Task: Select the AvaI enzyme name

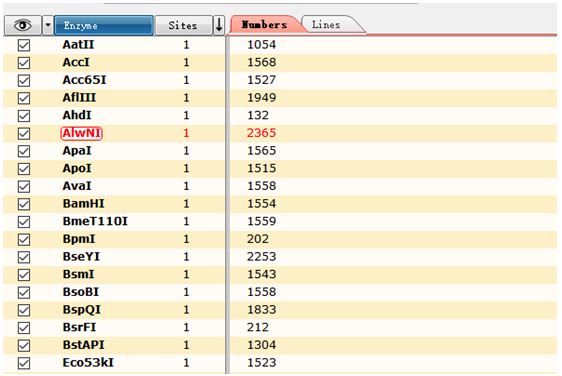Action: tap(77, 186)
